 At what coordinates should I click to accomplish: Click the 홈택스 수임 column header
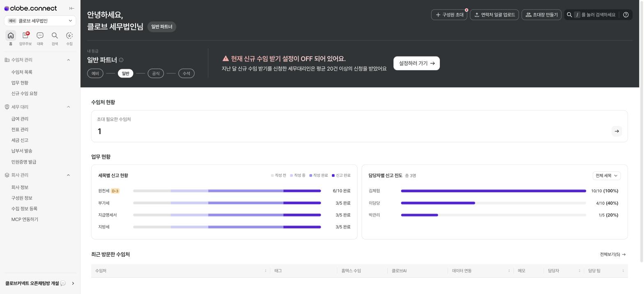(351, 271)
